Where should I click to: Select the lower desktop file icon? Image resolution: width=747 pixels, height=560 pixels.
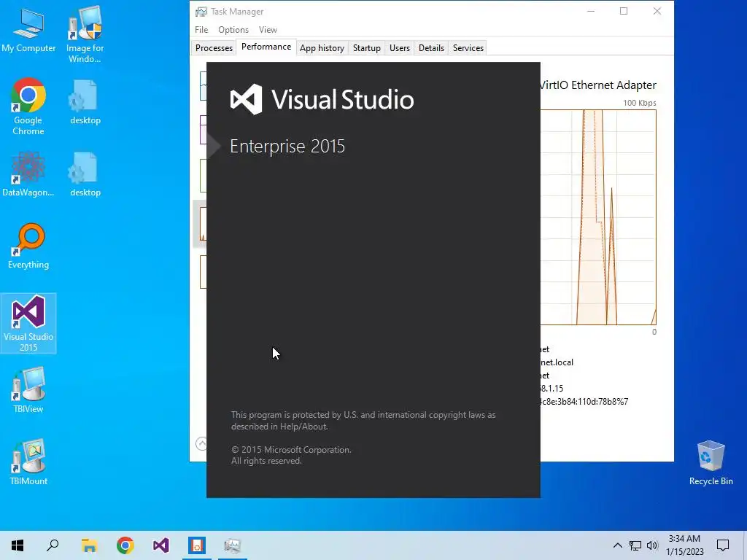(85, 175)
